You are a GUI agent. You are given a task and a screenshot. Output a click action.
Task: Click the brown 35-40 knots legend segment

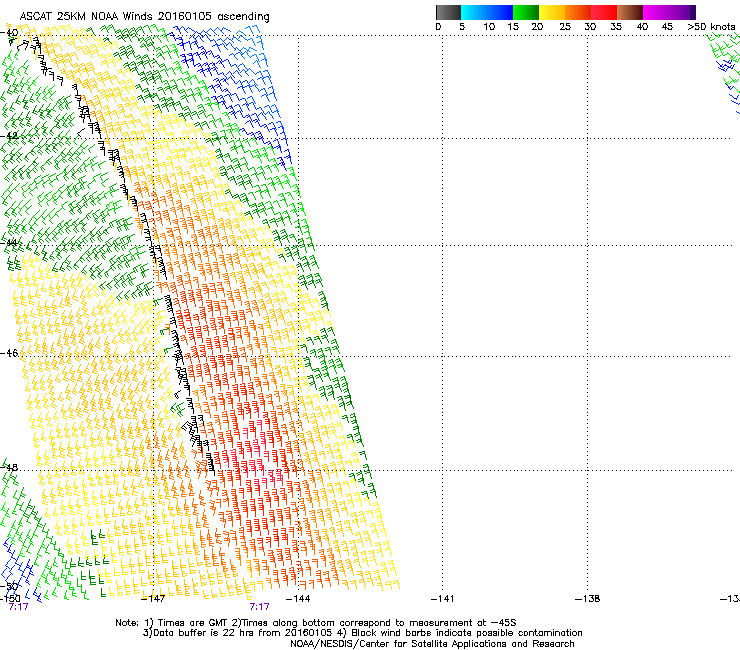(x=630, y=12)
